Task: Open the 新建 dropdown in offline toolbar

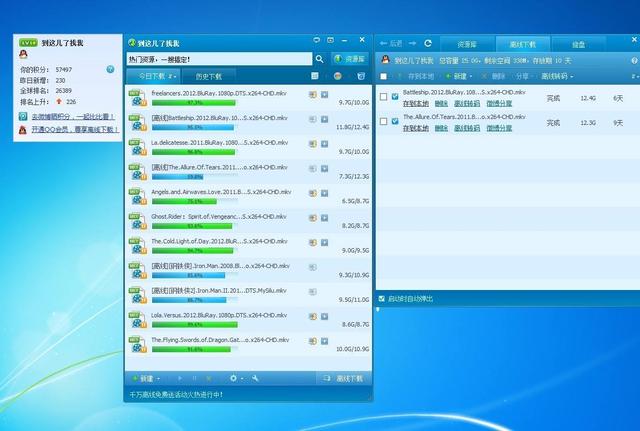Action: pos(459,76)
